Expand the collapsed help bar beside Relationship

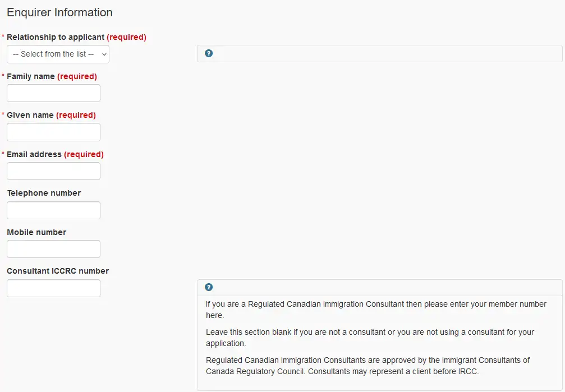point(379,53)
